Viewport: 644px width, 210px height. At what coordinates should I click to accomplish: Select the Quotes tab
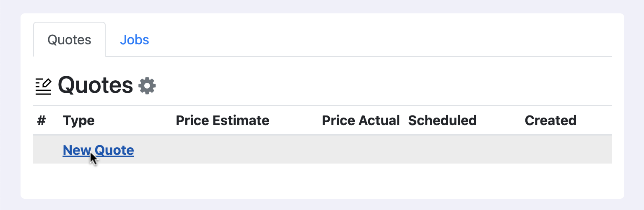coord(69,40)
